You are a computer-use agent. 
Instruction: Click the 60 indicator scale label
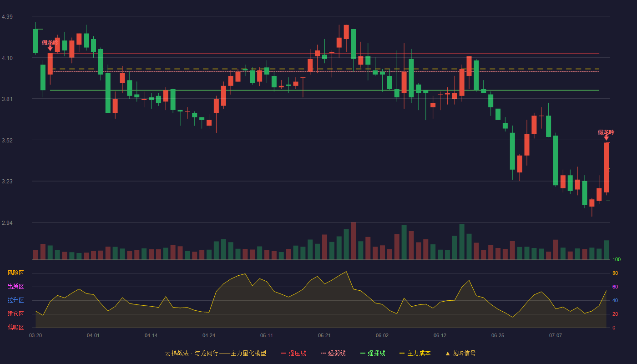coord(615,287)
